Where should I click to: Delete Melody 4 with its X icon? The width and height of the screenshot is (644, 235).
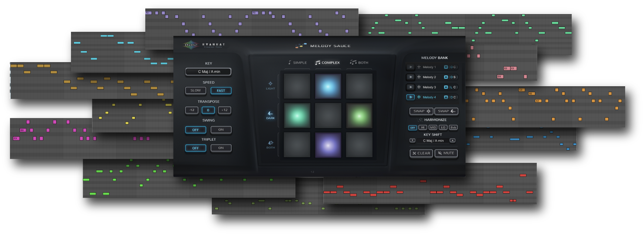[446, 97]
